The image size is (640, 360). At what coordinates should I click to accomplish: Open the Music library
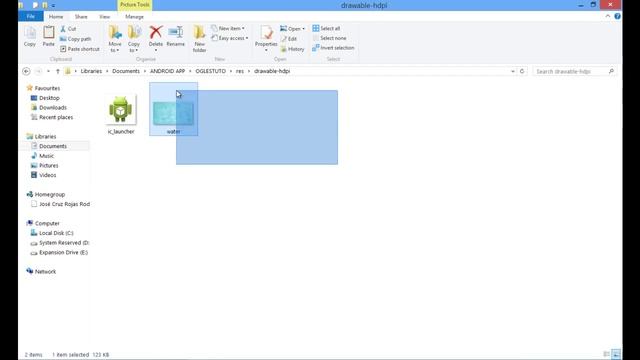46,156
